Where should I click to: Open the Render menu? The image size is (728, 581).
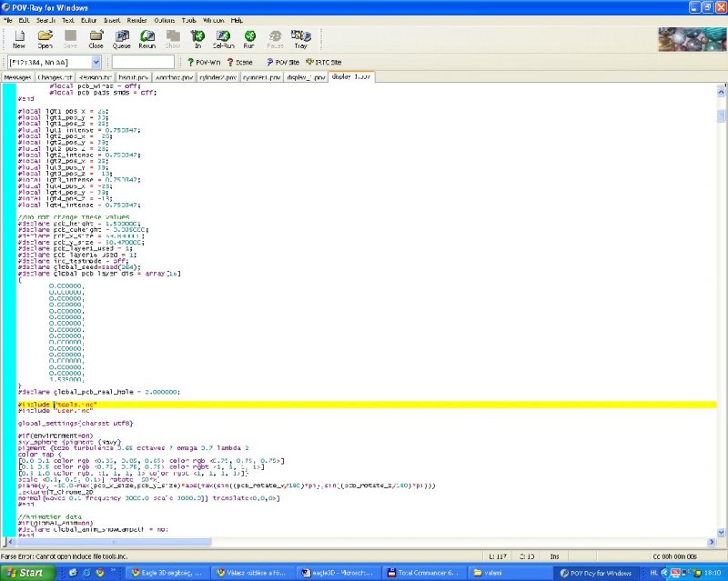pyautogui.click(x=137, y=20)
